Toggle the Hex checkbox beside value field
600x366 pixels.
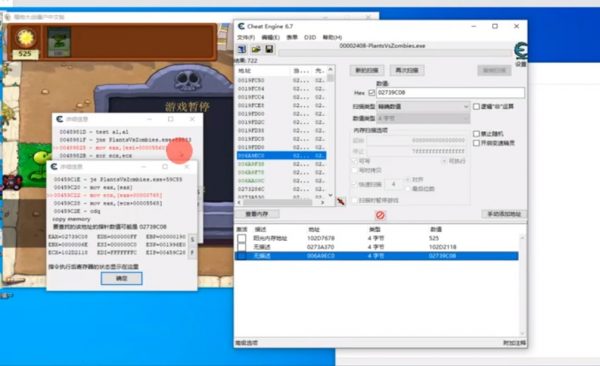pyautogui.click(x=371, y=93)
